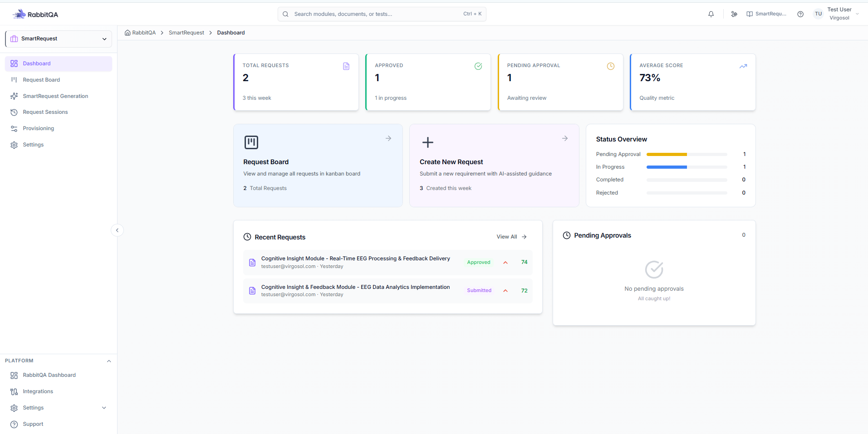
Task: Open Integrations in platform section
Action: point(59,391)
